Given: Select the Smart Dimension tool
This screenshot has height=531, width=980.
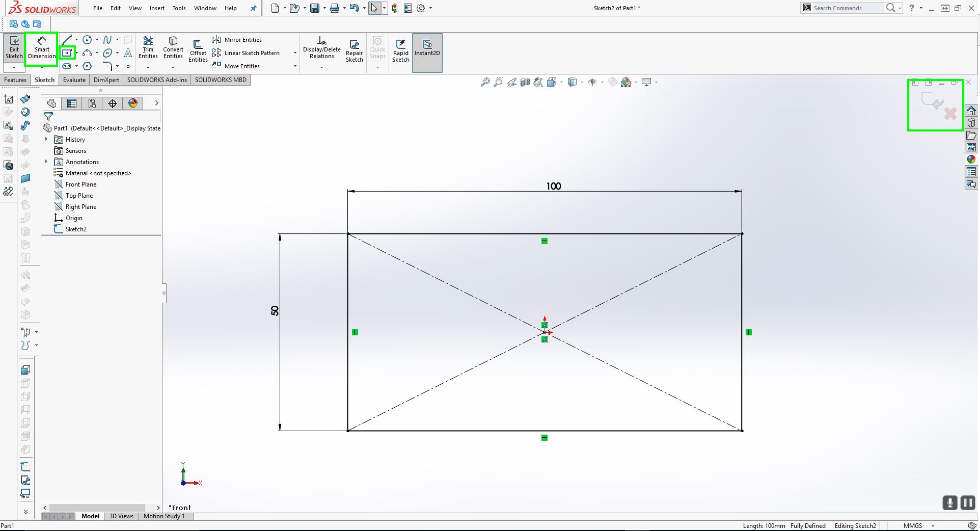Looking at the screenshot, I should [x=42, y=48].
